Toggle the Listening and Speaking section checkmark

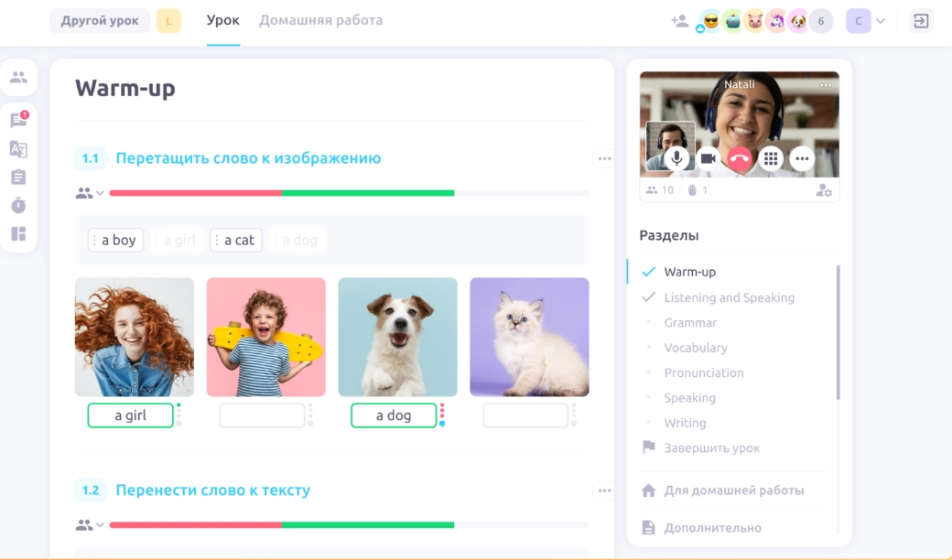tap(649, 297)
